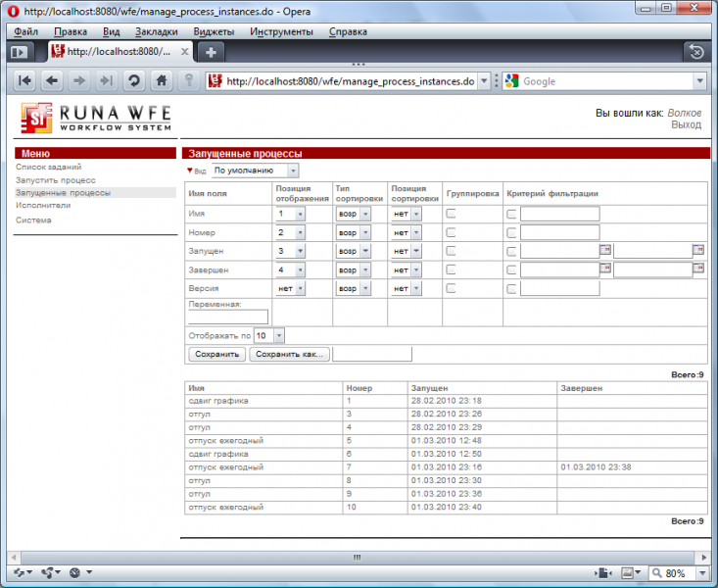Open sort position dropdown for Запущен

click(x=407, y=251)
